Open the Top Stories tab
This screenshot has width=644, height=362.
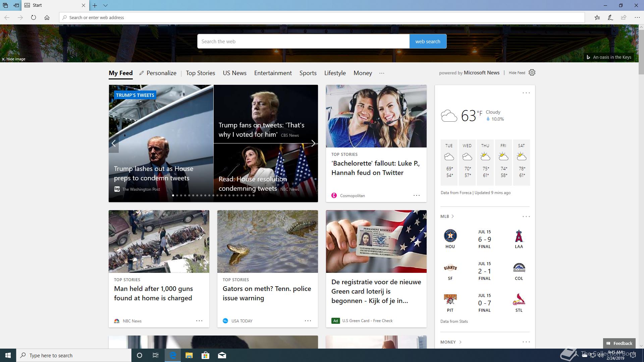pyautogui.click(x=201, y=73)
